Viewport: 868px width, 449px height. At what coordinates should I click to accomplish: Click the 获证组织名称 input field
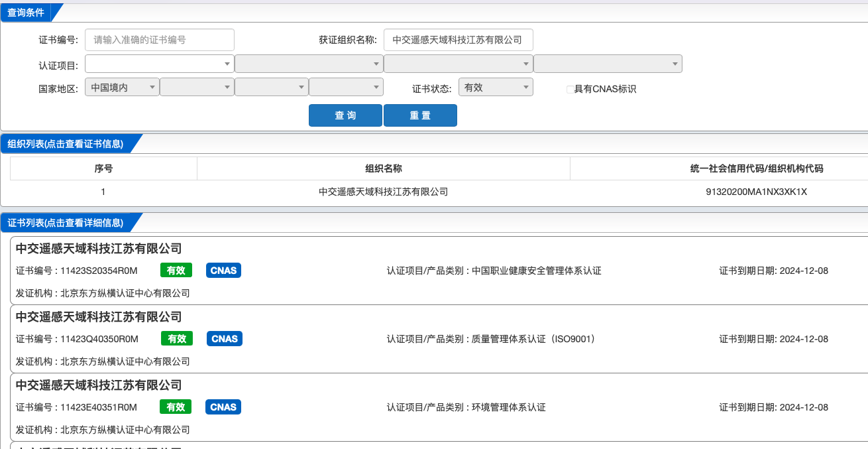(459, 40)
